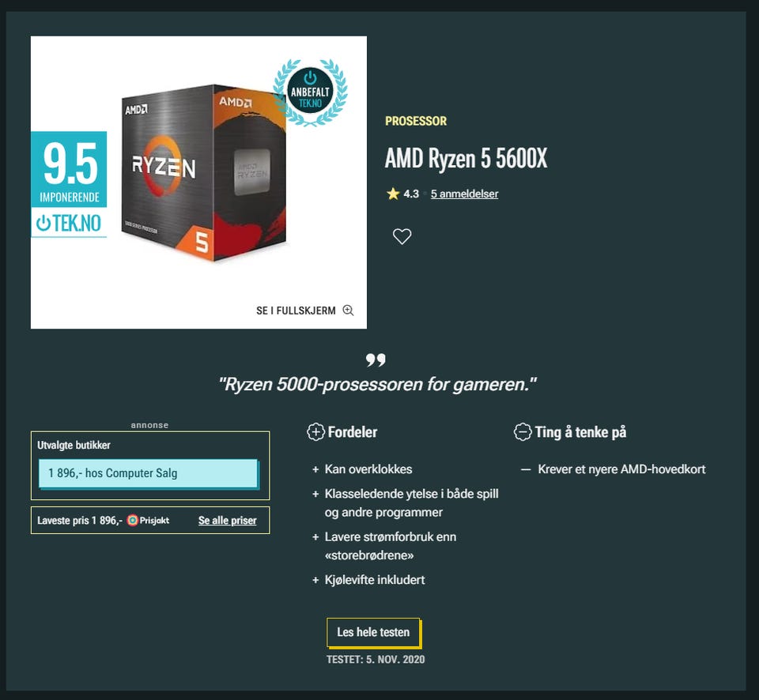Open Se alle priser link
Screen dimensions: 759x700
pyautogui.click(x=228, y=521)
